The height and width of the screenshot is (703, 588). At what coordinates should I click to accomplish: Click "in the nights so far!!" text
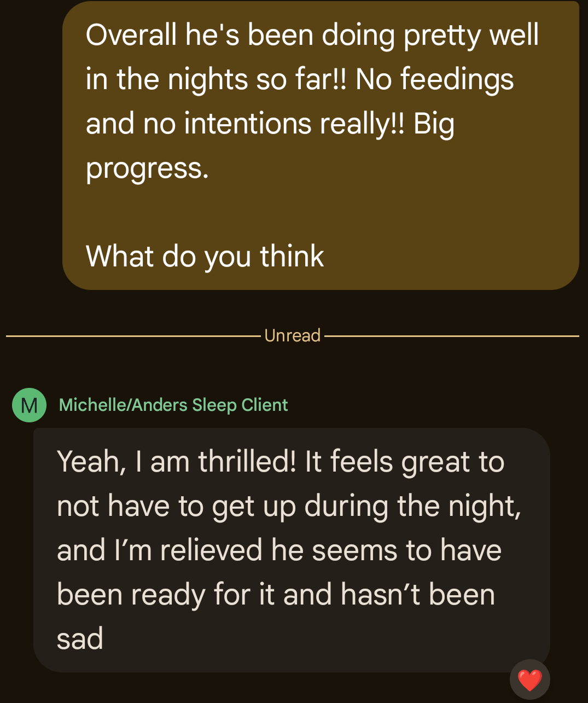[216, 79]
